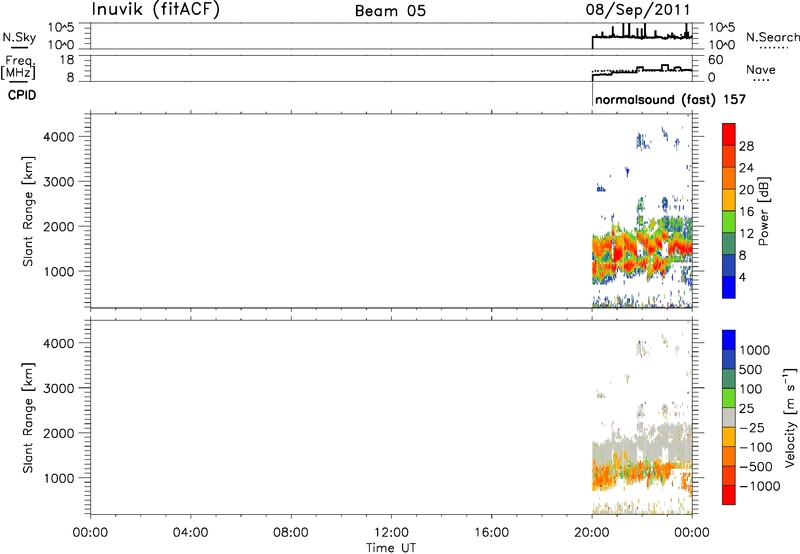Click the 'N.Sky' legend label
The width and height of the screenshot is (800, 554).
point(19,37)
